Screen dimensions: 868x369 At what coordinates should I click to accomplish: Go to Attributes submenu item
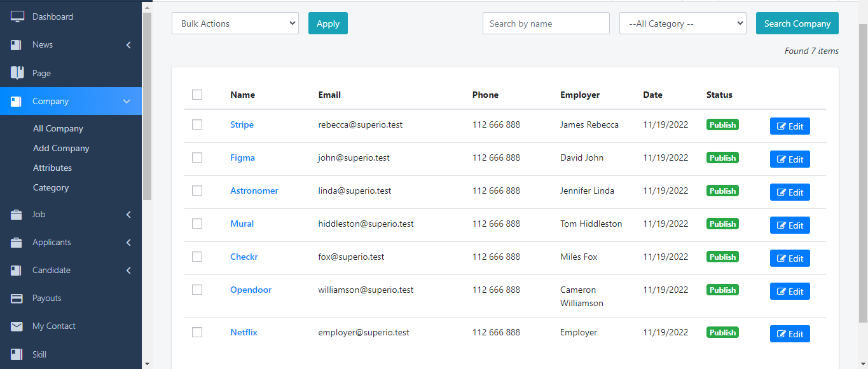(x=52, y=168)
